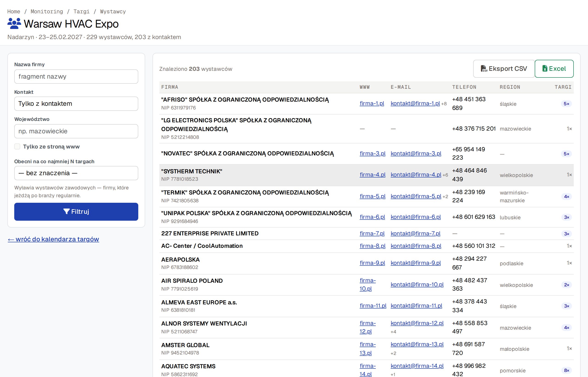Enable the 'Tylko ze stroną www' checkbox

click(x=17, y=147)
